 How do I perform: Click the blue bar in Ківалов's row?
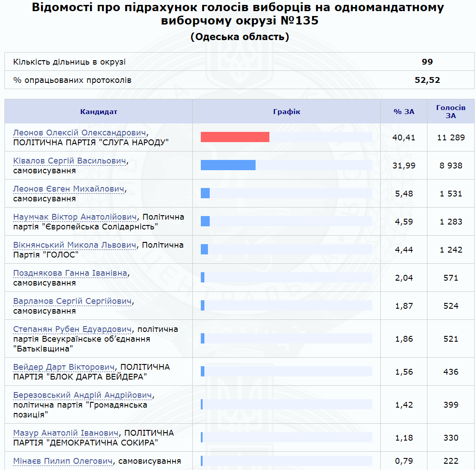pyautogui.click(x=228, y=165)
